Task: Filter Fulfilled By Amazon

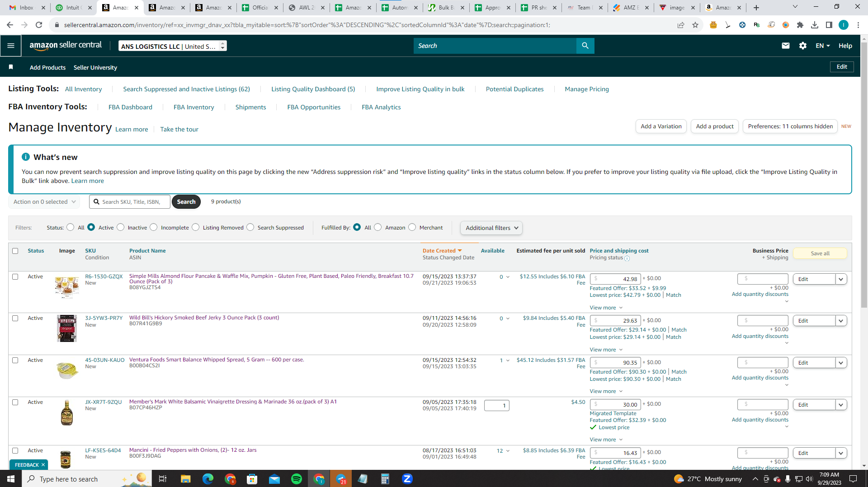Action: (378, 227)
